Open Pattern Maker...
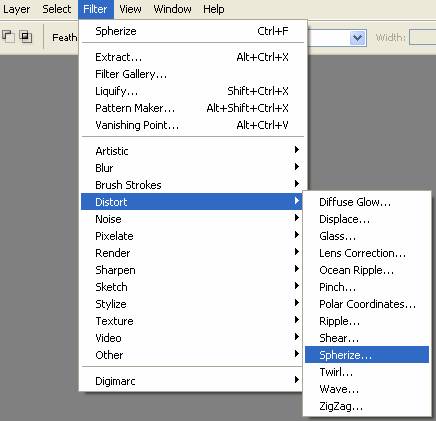Viewport: 436px width, 421px height. (192, 108)
